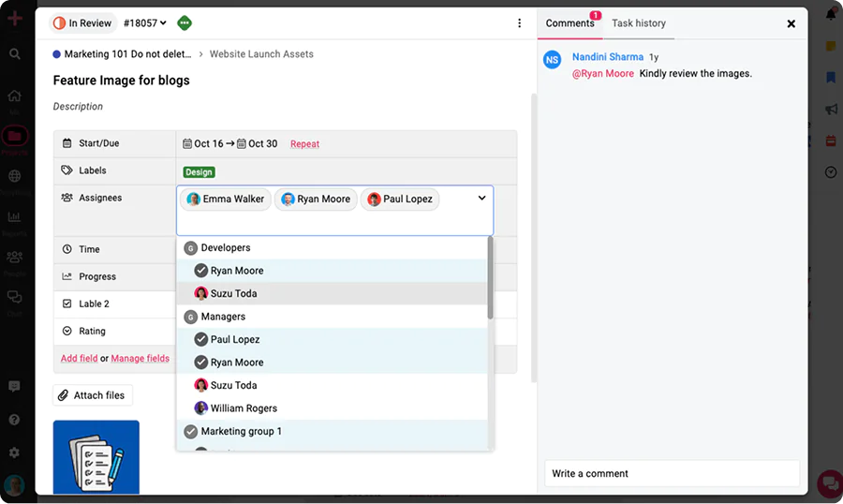This screenshot has width=843, height=504.
Task: Focus the Write a comment field
Action: coord(672,473)
